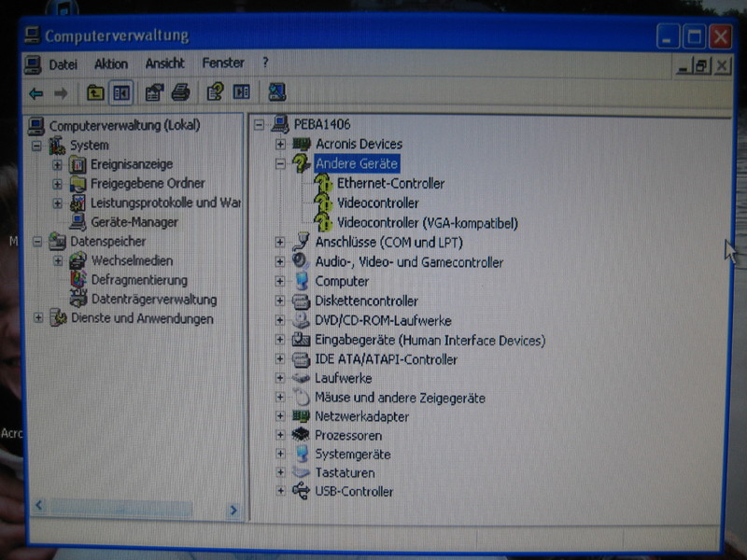The width and height of the screenshot is (747, 560).
Task: Click the Help toolbar icon with question mark
Action: [215, 92]
